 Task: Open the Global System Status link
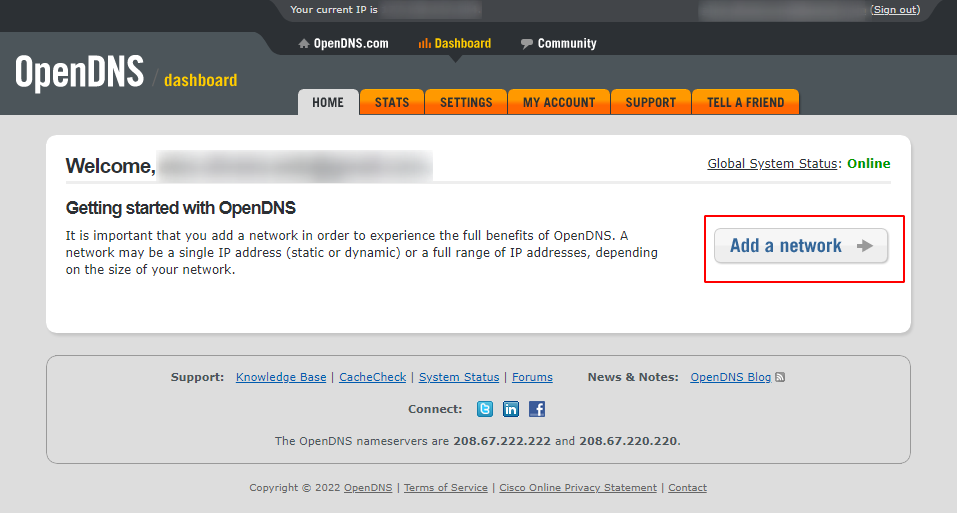(772, 163)
